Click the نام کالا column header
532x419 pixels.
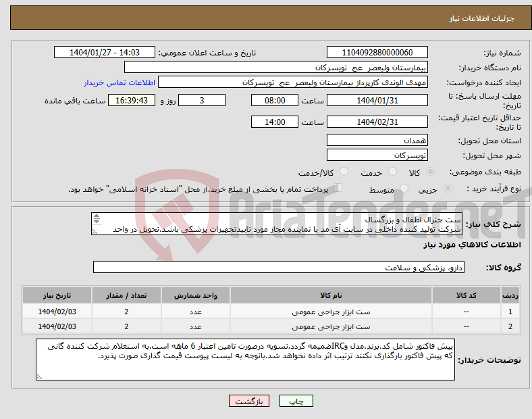[x=331, y=295]
